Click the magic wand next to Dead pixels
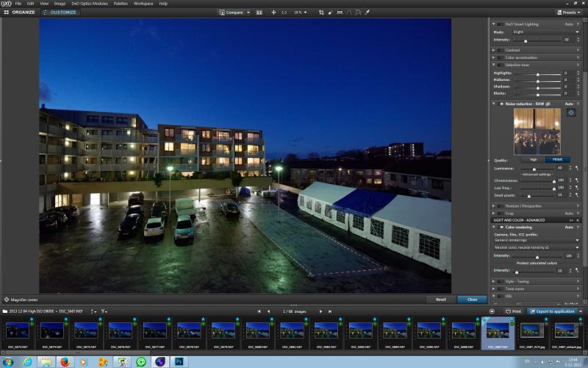Viewport: 588px width, 368px height. 578,195
